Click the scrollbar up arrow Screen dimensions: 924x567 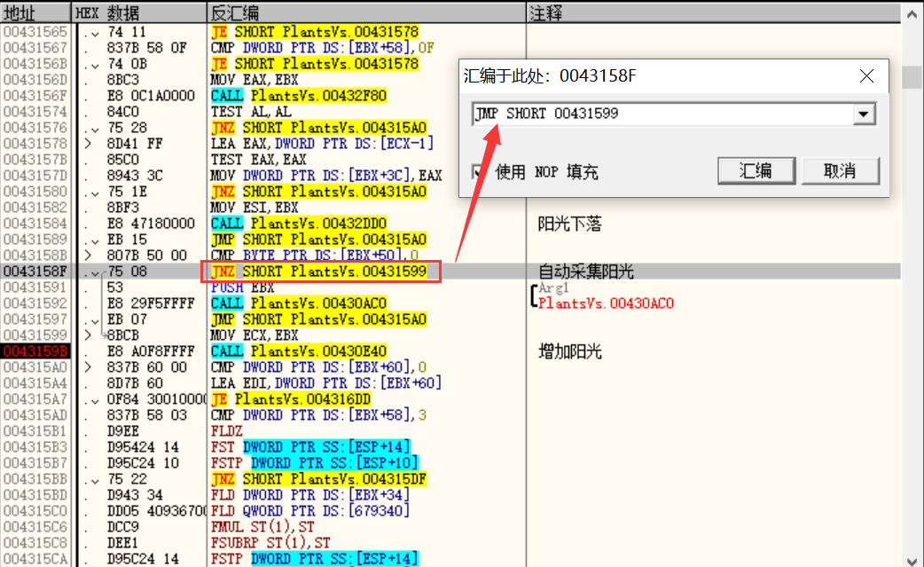tap(912, 13)
